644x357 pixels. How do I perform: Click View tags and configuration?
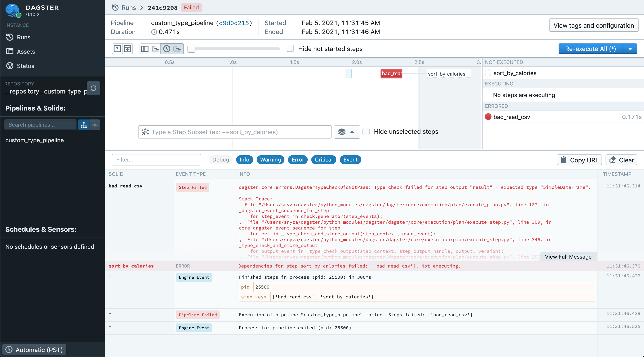click(x=593, y=25)
